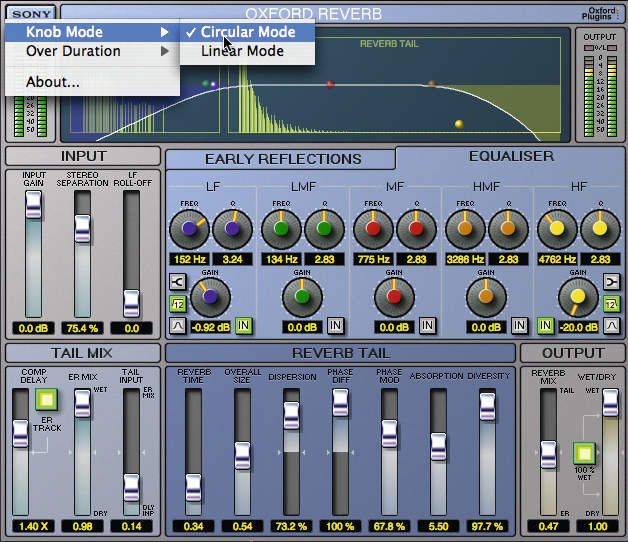This screenshot has height=542, width=628.
Task: Open the Knob Mode submenu
Action: [92, 32]
